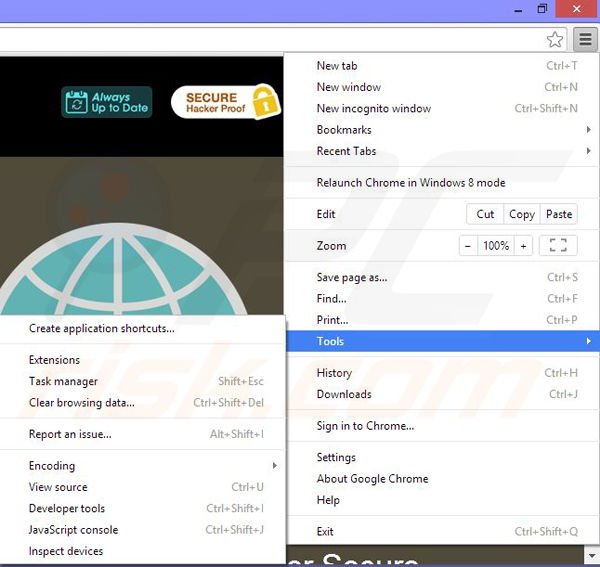Open Downloads from the menu
Image resolution: width=600 pixels, height=567 pixels.
coord(443,394)
